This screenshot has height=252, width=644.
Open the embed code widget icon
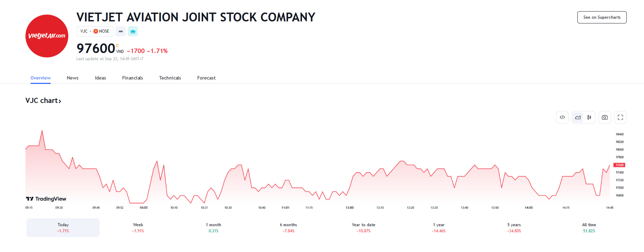562,118
